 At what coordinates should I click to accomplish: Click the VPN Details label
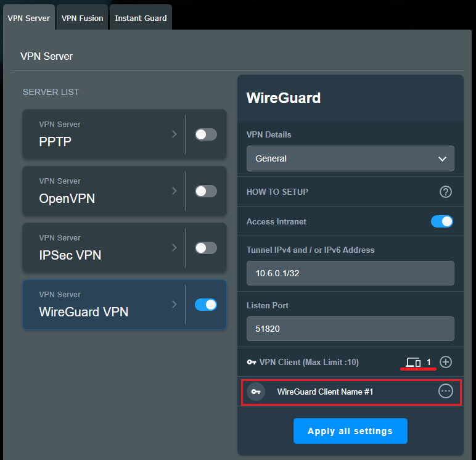click(269, 134)
